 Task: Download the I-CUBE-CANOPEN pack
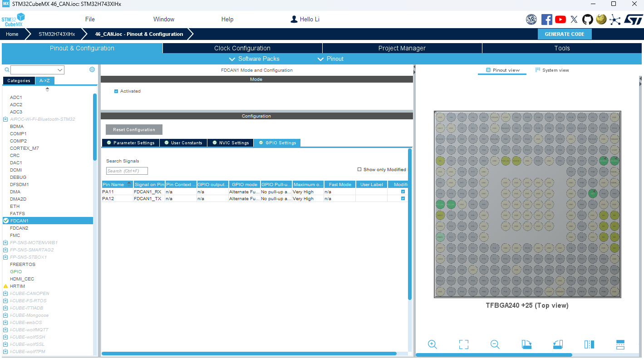click(5, 293)
